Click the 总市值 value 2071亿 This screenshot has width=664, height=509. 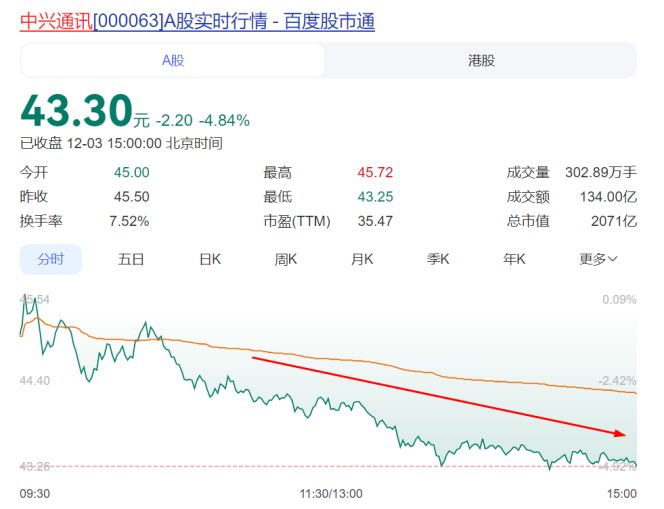pos(614,221)
